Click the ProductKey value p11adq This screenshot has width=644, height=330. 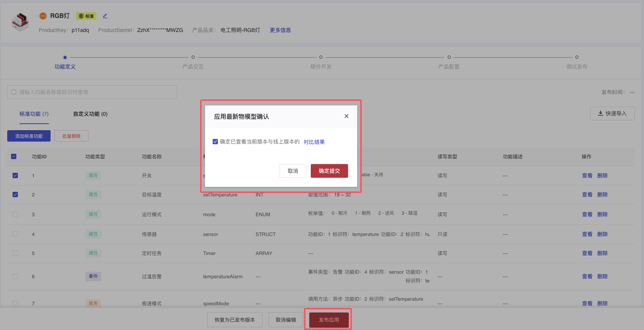(80, 30)
